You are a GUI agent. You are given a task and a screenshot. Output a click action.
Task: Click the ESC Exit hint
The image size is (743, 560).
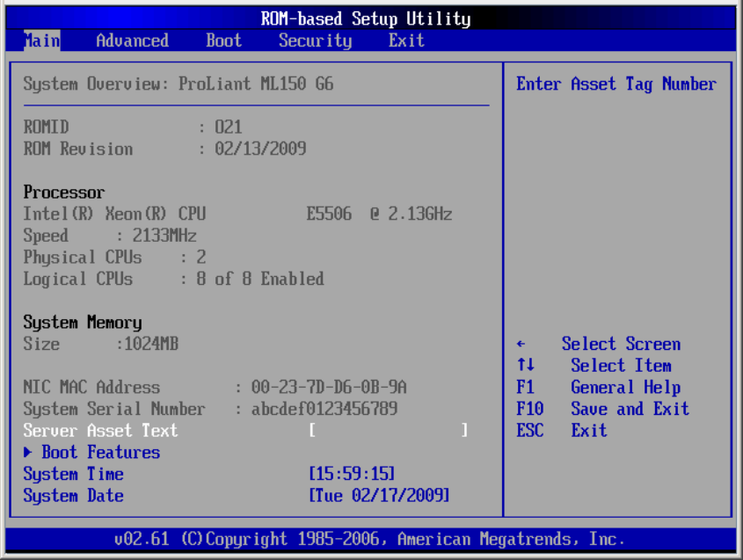pyautogui.click(x=562, y=431)
